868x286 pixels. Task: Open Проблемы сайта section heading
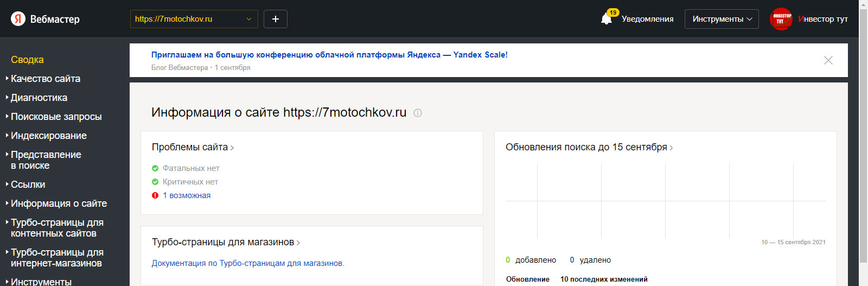193,147
